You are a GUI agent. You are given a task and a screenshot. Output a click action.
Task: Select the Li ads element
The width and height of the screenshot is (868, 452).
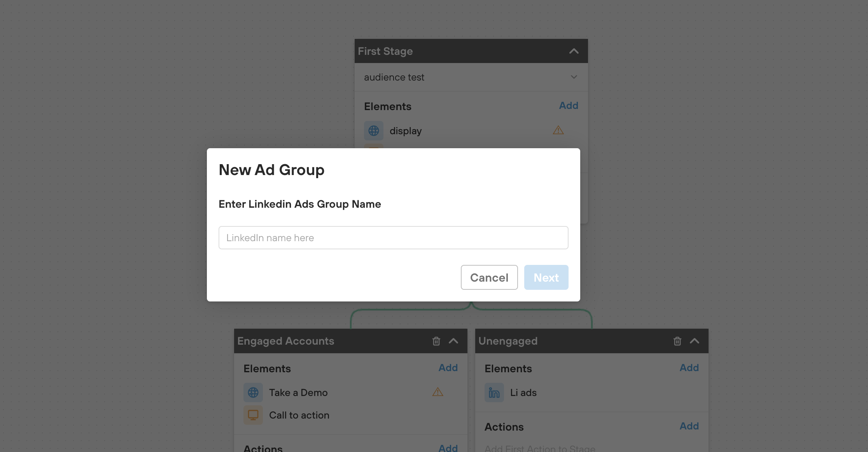523,392
